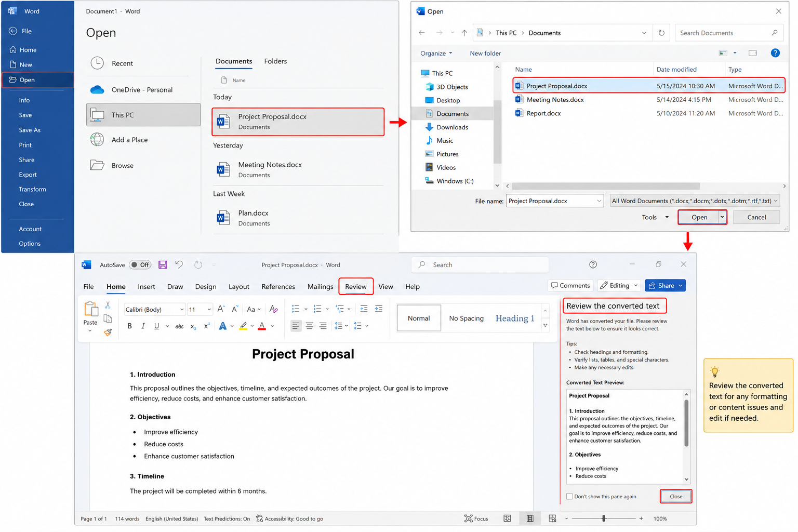Check accessibility status in status bar
Viewport: 798px width, 532px height.
(289, 518)
